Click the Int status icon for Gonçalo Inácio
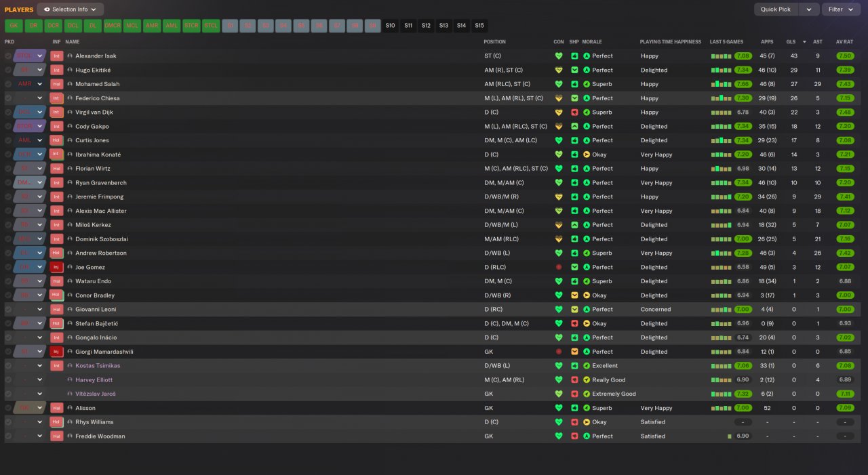 click(x=57, y=337)
